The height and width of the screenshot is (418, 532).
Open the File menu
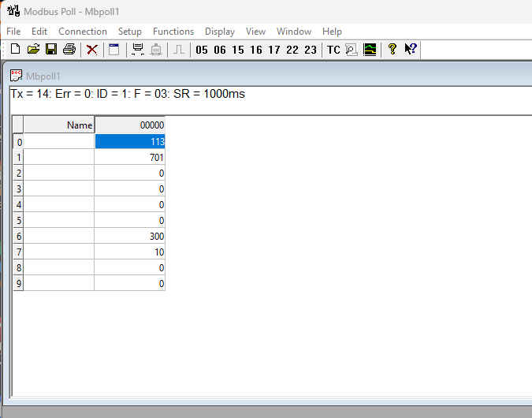(13, 32)
